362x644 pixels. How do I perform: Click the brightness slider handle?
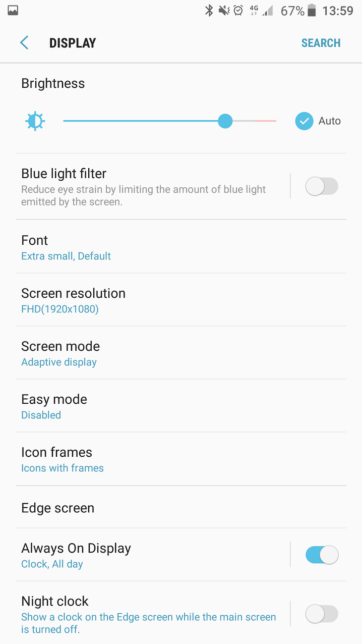click(225, 121)
